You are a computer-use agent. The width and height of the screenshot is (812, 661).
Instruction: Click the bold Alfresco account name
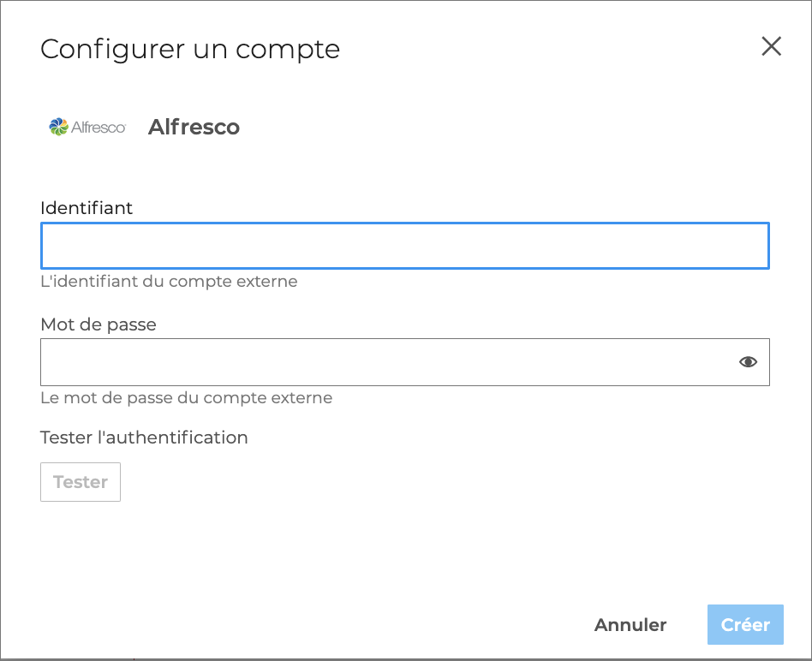pyautogui.click(x=194, y=128)
